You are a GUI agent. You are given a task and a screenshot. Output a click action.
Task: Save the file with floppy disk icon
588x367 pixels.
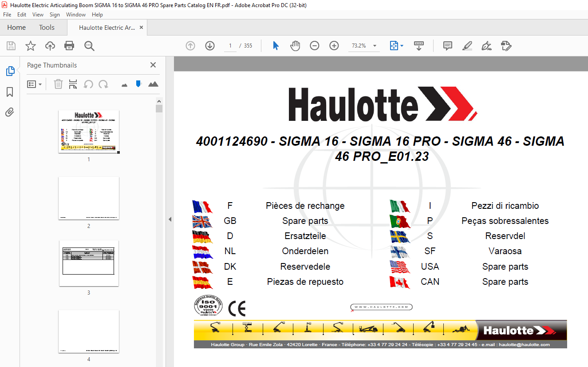pos(11,46)
